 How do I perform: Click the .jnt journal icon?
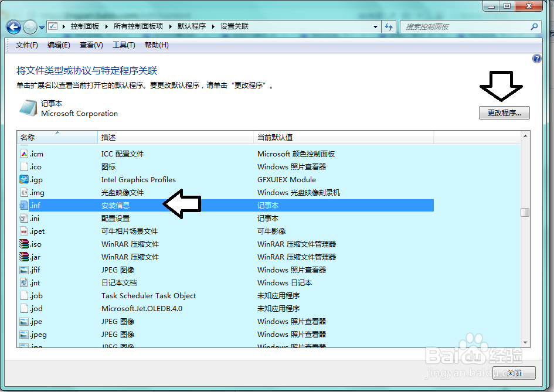pos(24,282)
